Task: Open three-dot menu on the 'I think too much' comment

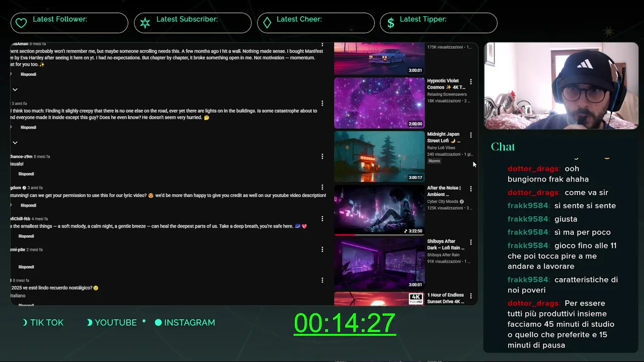Action: pos(323,104)
